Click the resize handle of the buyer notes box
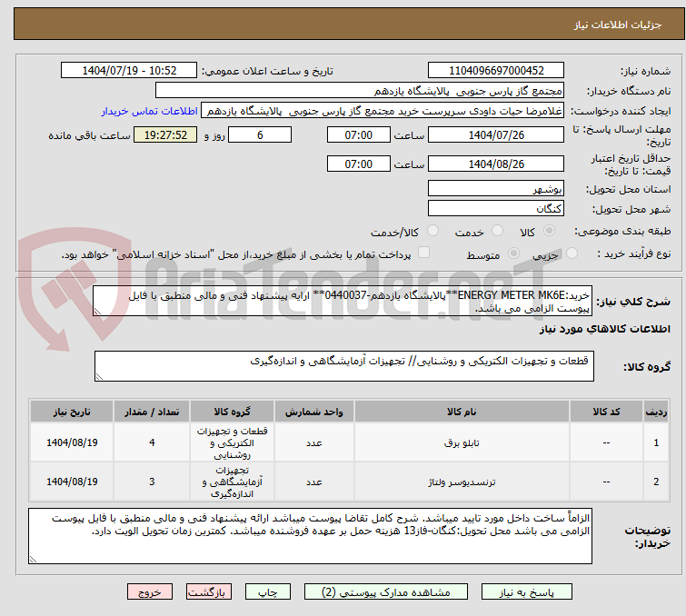This screenshot has width=686, height=616. (34, 559)
